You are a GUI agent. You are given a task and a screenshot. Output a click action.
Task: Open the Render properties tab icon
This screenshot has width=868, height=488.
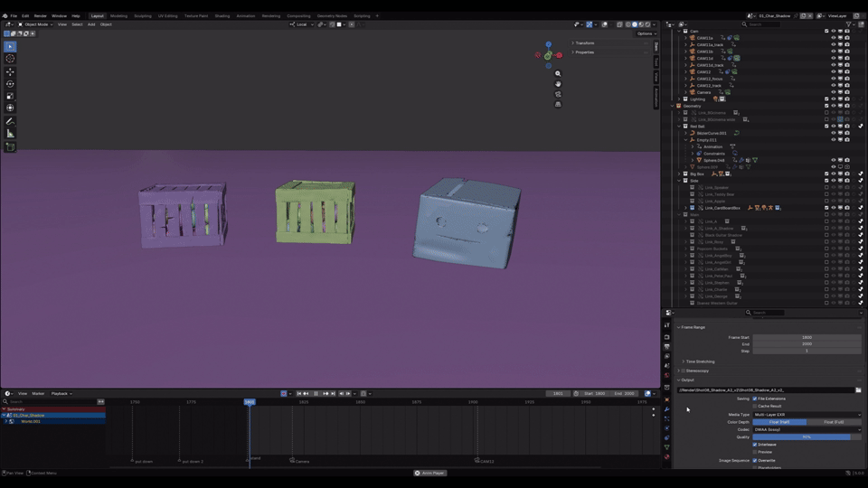point(667,337)
